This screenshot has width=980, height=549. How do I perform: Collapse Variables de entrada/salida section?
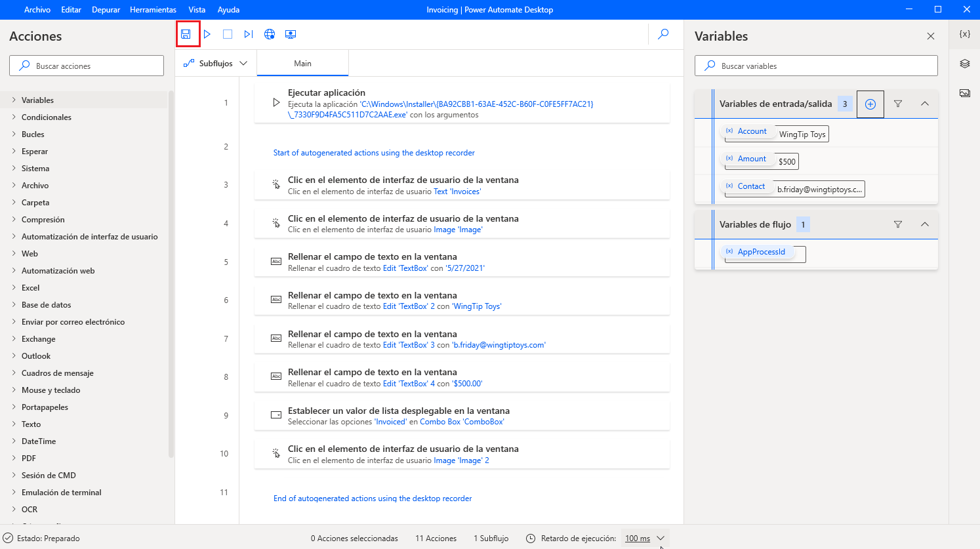click(x=925, y=104)
